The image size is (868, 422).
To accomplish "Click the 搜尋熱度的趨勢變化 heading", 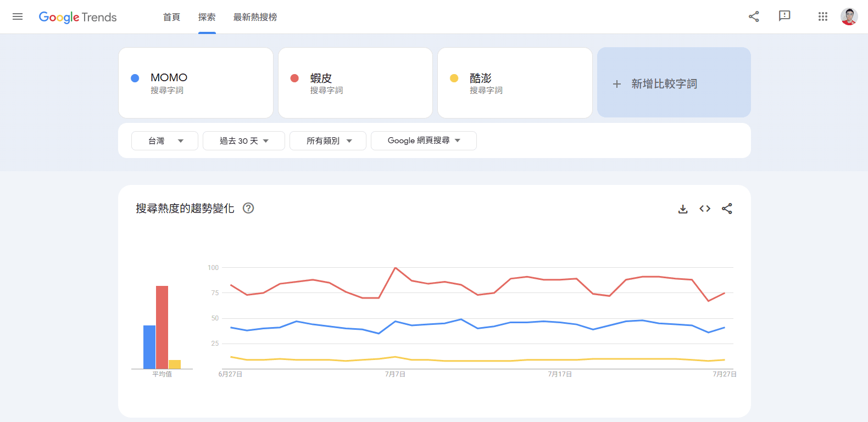I will point(185,208).
